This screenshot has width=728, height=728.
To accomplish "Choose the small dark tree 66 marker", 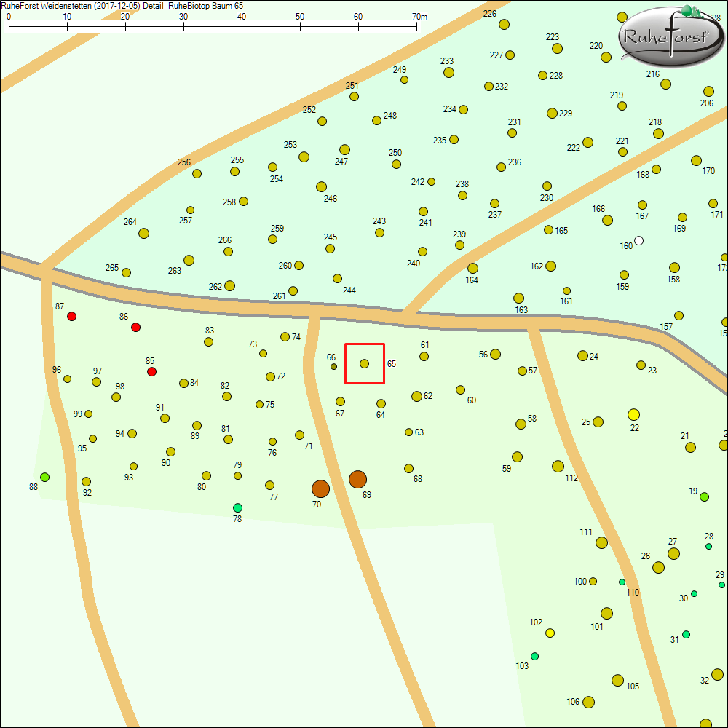I will (333, 366).
